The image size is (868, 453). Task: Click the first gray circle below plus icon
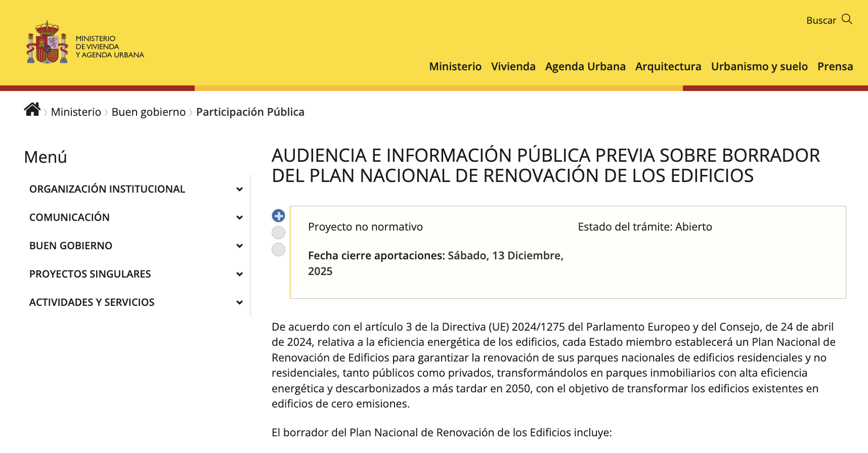click(x=278, y=233)
